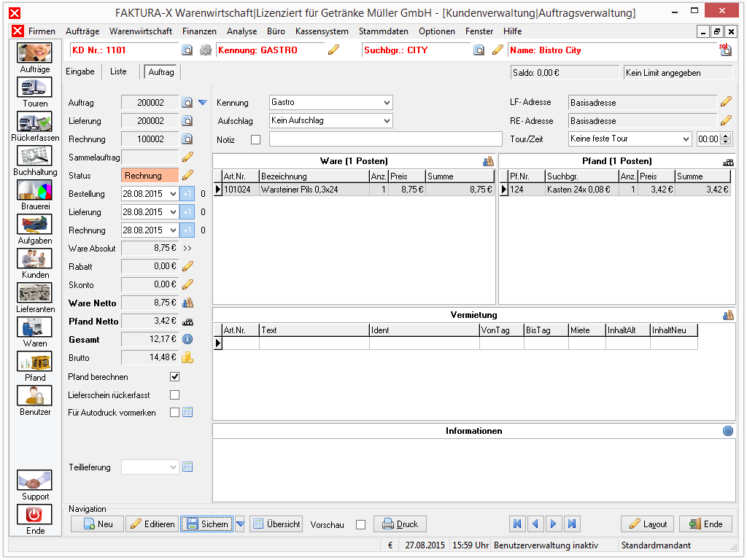Enable the Vorschau checkbox
Image resolution: width=747 pixels, height=560 pixels.
tap(360, 524)
